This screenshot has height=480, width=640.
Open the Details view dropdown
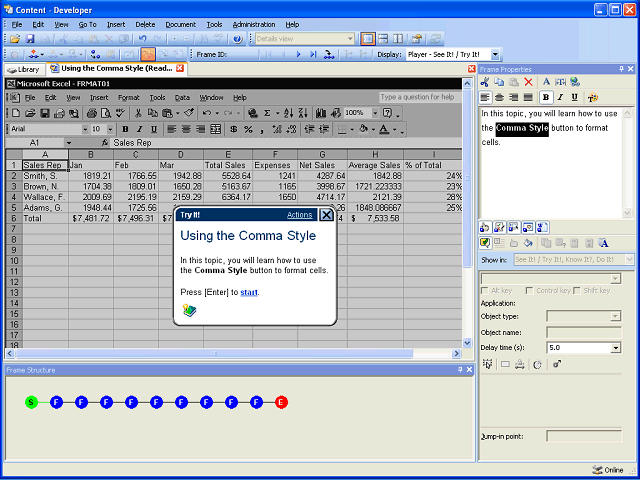click(350, 39)
